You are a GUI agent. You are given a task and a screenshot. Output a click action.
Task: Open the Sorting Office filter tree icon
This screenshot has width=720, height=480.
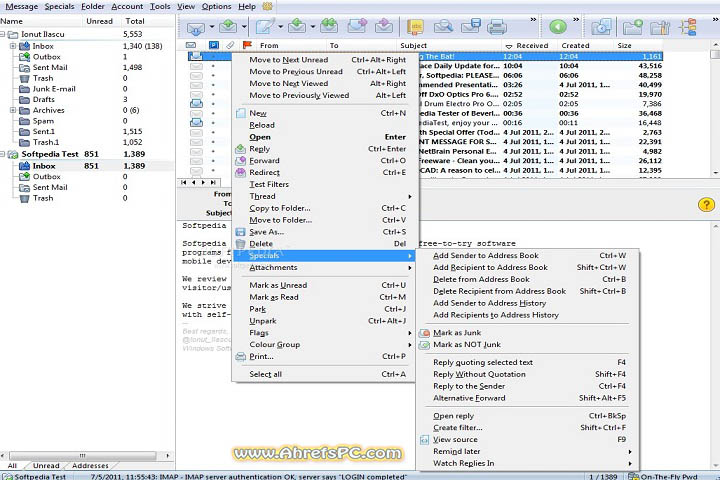[688, 27]
